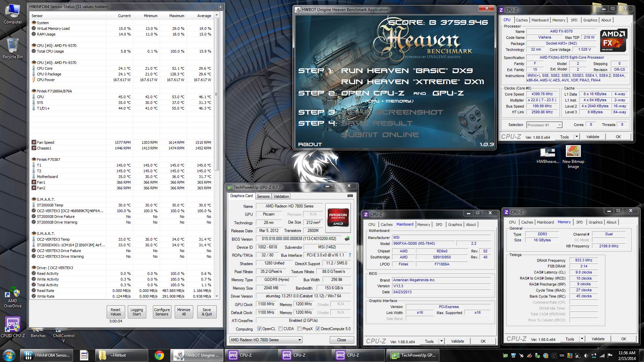Click Run Heaven "Basic" DX9 in Heaven
The width and height of the screenshot is (644, 362).
click(407, 71)
